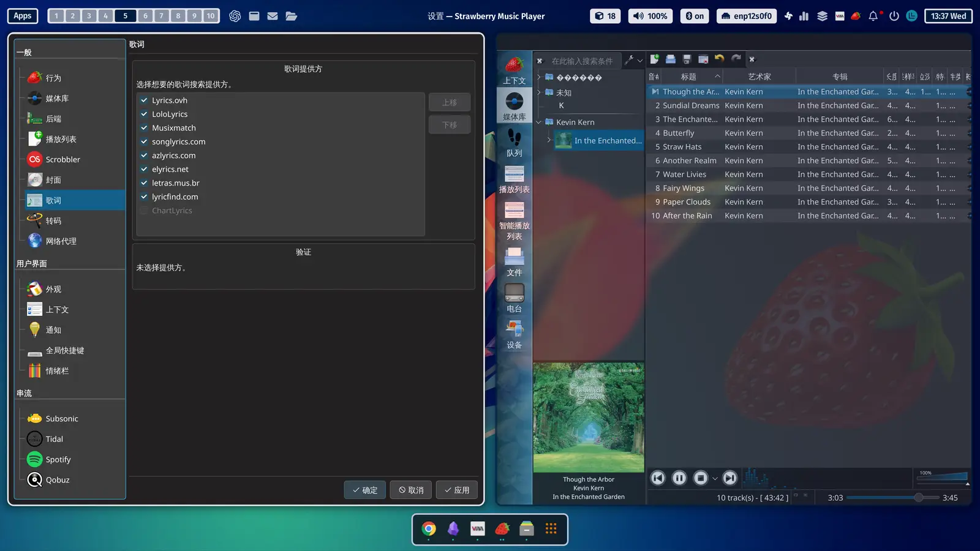Toggle the azlyrics.com checkbox

click(144, 156)
